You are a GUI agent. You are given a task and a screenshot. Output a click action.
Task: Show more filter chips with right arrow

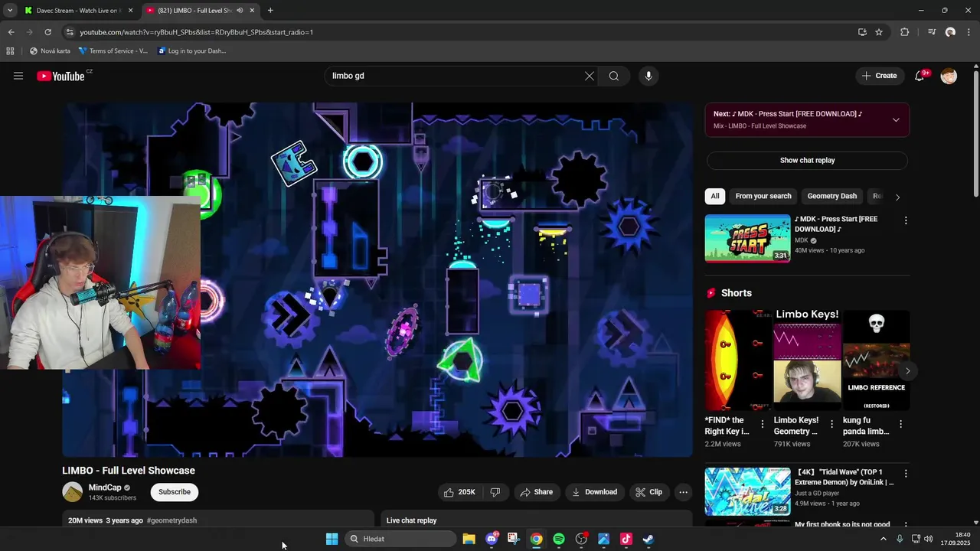(x=897, y=197)
